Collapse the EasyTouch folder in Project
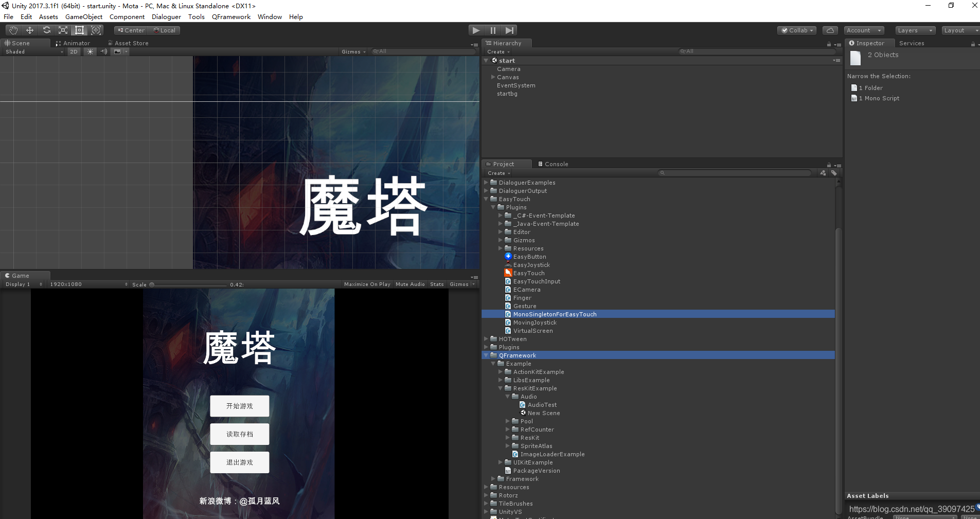The height and width of the screenshot is (519, 980). 486,199
